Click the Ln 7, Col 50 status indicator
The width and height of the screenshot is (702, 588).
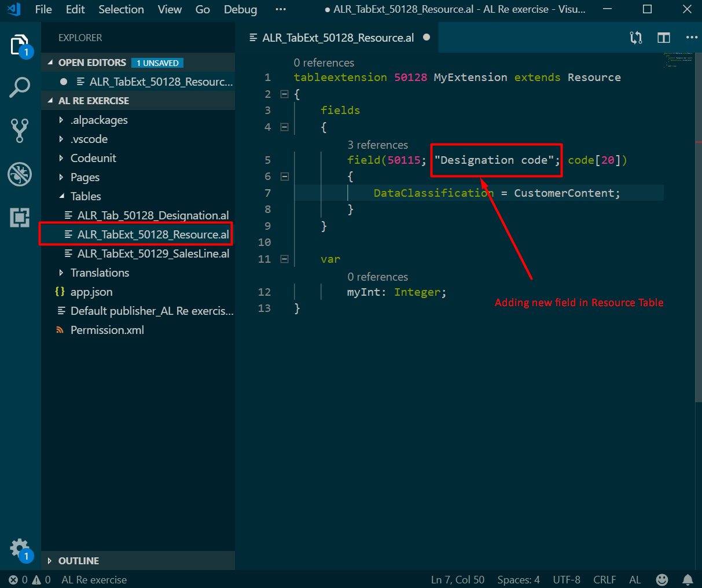pyautogui.click(x=458, y=580)
